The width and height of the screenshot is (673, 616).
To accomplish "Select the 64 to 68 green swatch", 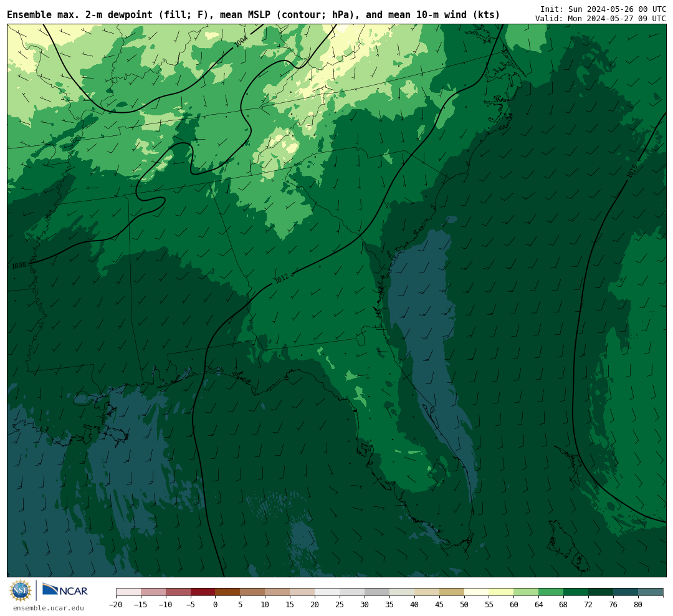I will coord(551,592).
